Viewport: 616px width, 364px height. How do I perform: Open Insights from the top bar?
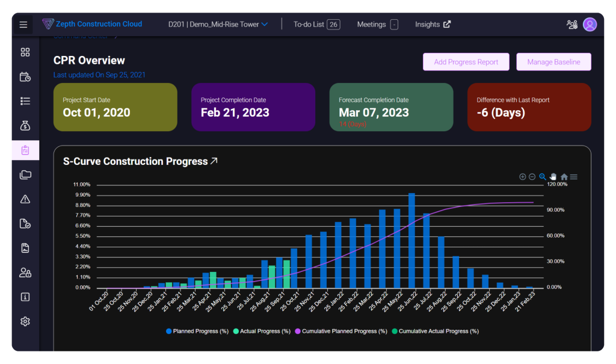[x=432, y=24]
